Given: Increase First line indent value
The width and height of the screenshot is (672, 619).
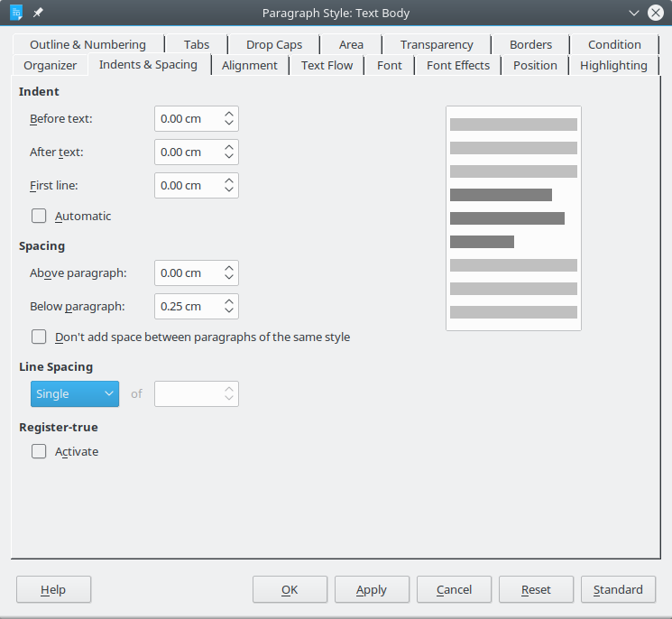Looking at the screenshot, I should point(229,180).
